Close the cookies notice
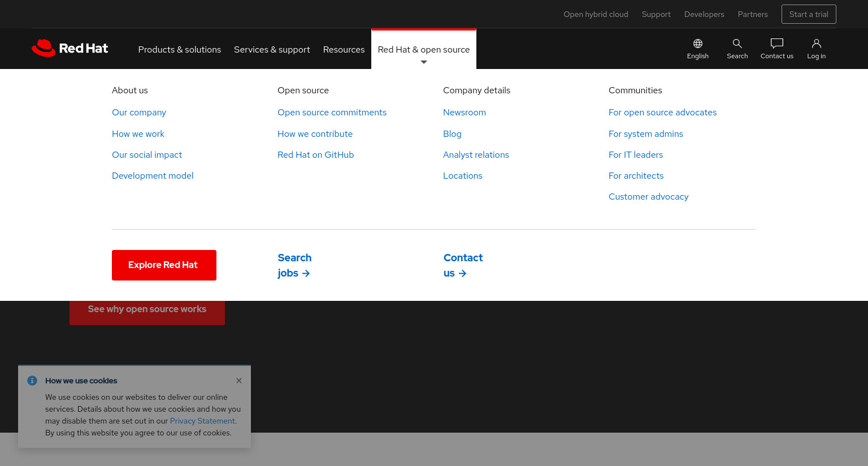Image resolution: width=868 pixels, height=466 pixels. (239, 381)
